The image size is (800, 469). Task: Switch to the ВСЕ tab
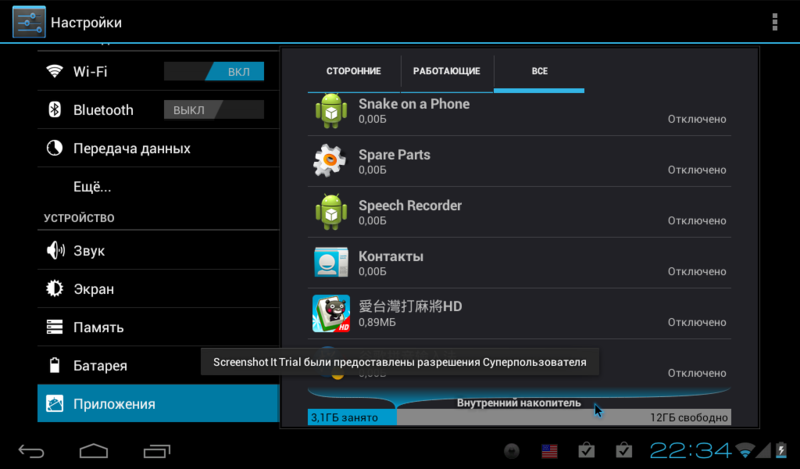click(x=539, y=71)
